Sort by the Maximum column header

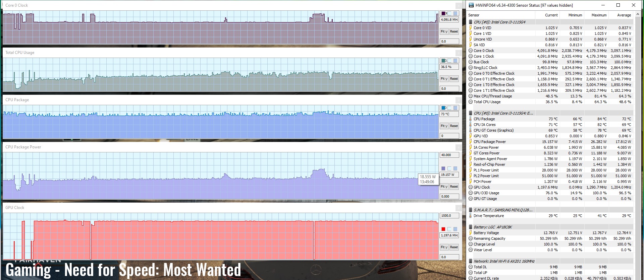click(x=599, y=15)
